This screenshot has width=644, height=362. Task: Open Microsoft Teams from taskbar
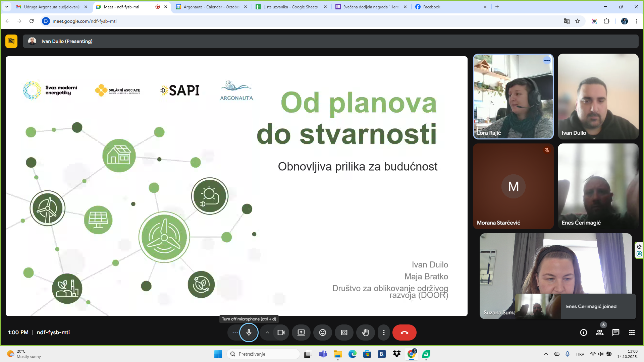(323, 354)
